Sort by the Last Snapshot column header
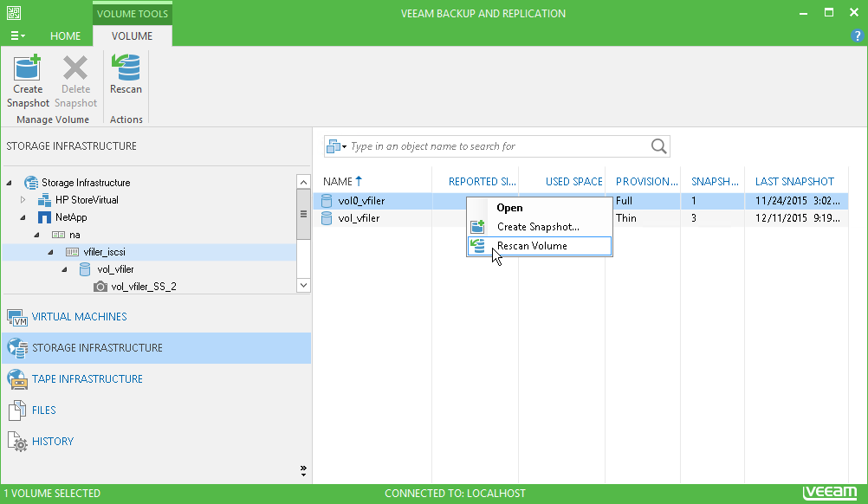 tap(794, 182)
